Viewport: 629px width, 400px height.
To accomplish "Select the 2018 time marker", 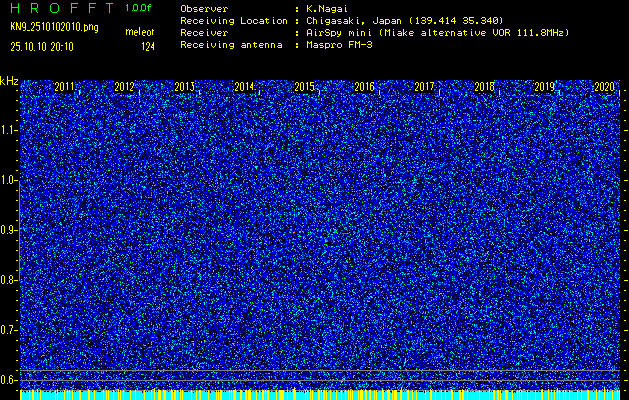I will 485,87.
